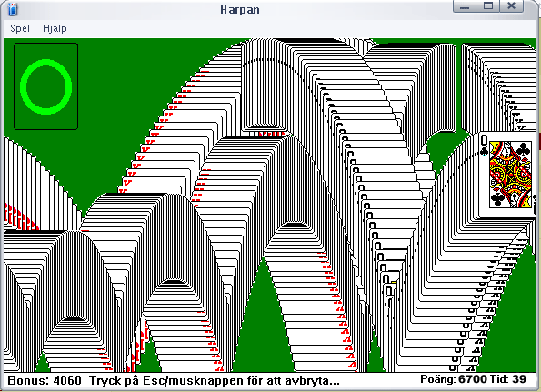Click the green circle deck slot
The width and height of the screenshot is (541, 392).
(45, 86)
